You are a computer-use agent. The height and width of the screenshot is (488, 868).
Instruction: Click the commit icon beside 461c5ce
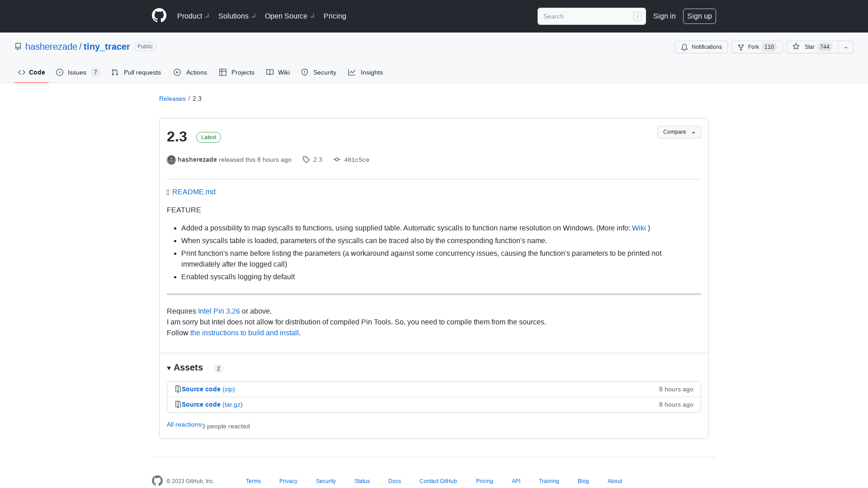[x=337, y=160]
